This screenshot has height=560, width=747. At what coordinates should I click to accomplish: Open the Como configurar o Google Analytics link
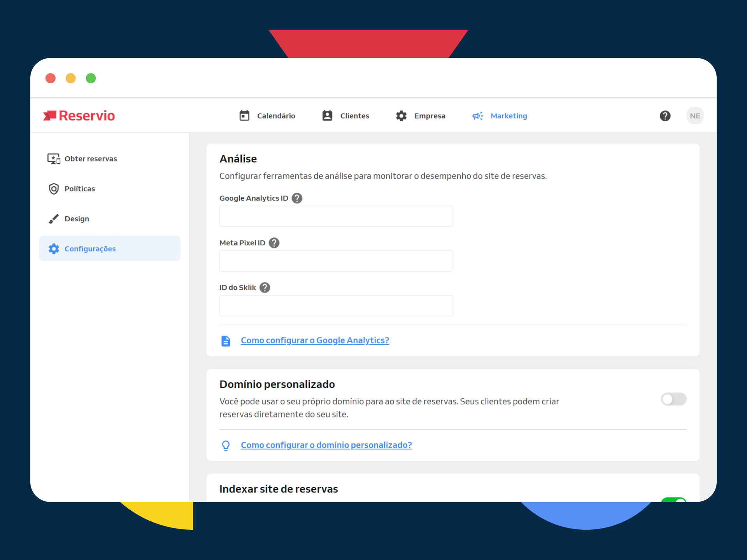pos(314,340)
